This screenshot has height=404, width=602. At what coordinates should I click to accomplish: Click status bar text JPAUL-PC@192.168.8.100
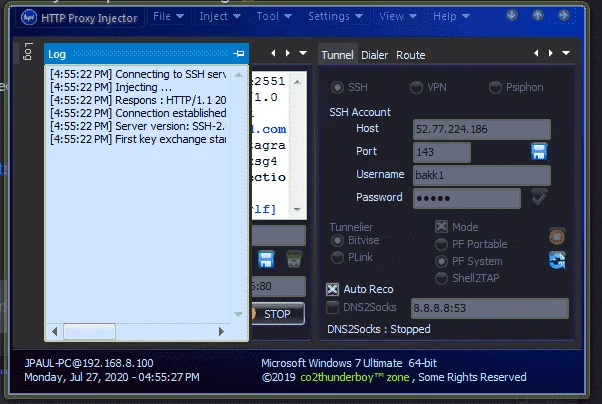pyautogui.click(x=89, y=363)
